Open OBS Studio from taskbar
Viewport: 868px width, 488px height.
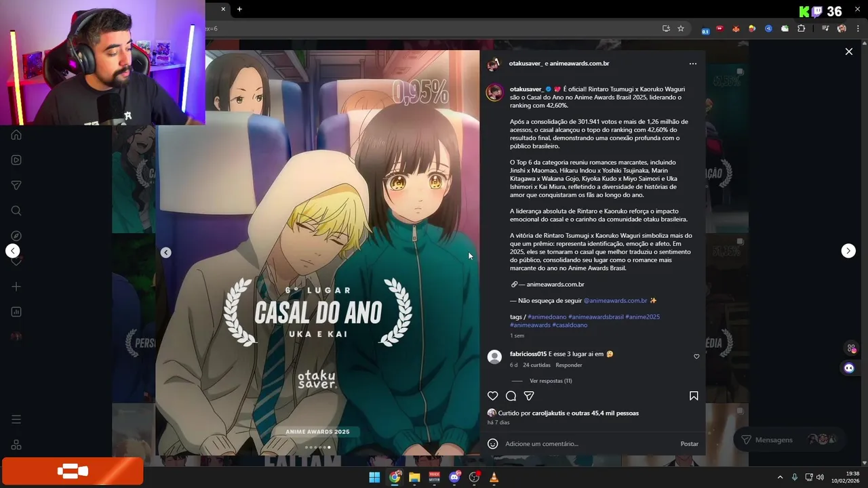tap(474, 477)
